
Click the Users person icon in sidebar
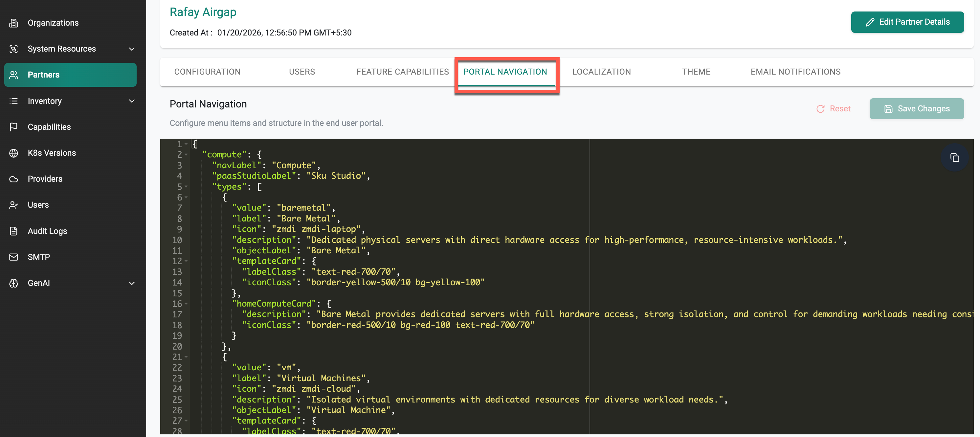14,205
